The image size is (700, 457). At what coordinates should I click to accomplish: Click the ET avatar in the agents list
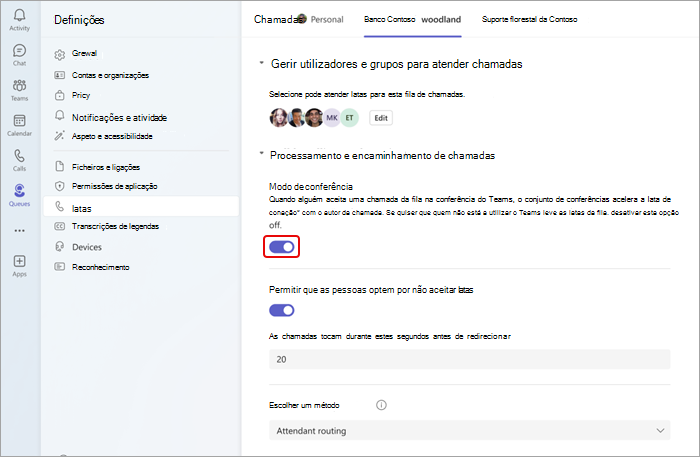click(x=350, y=118)
